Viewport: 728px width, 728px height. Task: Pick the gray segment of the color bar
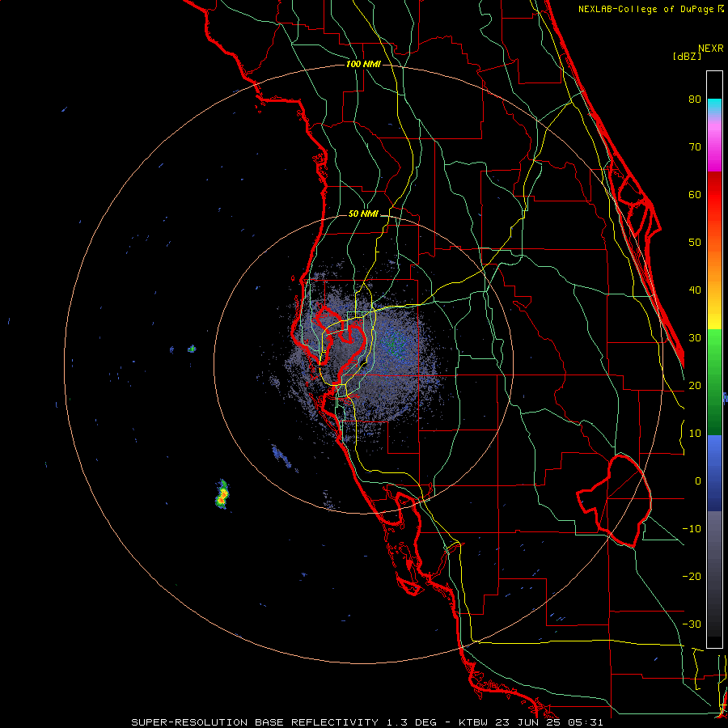coord(714,574)
